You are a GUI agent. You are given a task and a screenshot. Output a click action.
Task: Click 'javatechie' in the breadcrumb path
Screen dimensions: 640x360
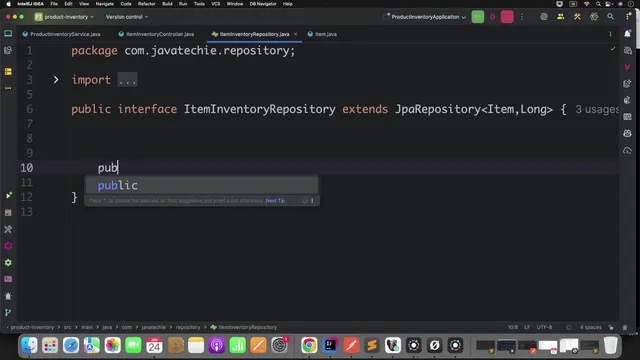(153, 327)
